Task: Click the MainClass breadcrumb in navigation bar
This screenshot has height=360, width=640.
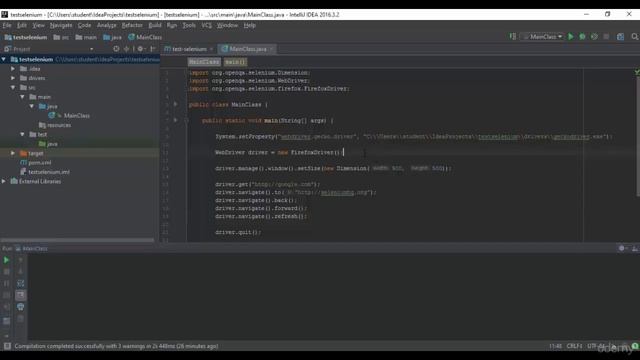Action: click(x=145, y=37)
